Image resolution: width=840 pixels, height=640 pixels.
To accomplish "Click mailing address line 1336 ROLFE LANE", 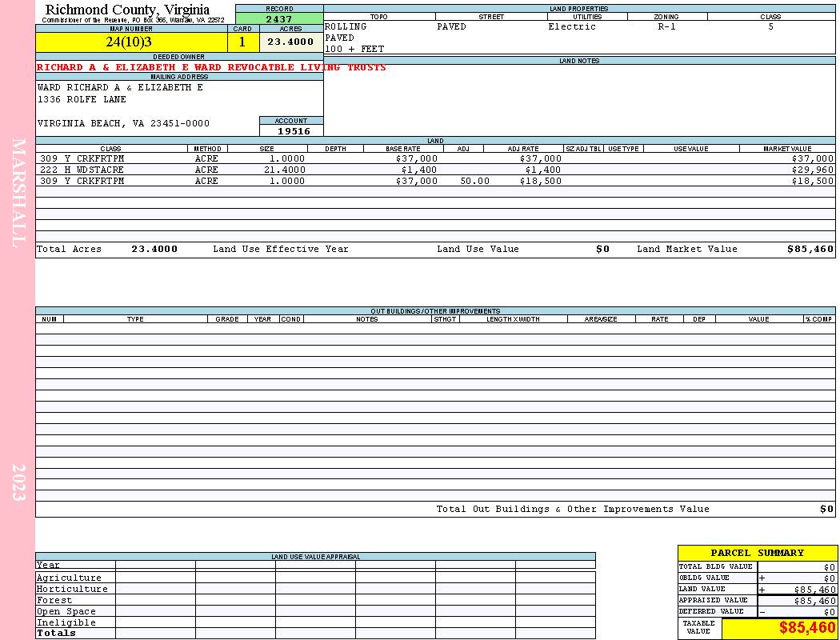I will pyautogui.click(x=82, y=99).
